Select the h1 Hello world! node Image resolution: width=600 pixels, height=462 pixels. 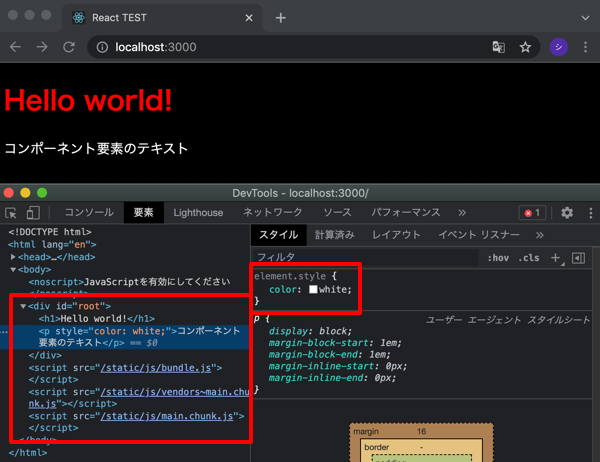96,318
